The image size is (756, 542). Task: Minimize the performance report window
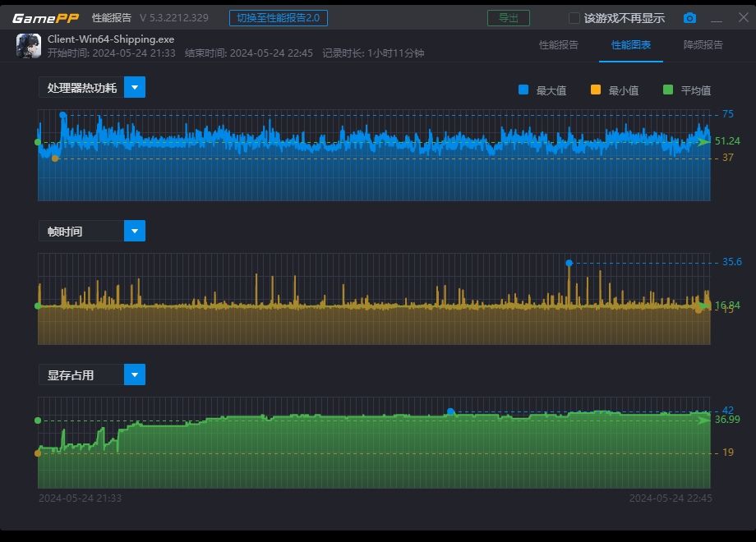click(x=717, y=18)
